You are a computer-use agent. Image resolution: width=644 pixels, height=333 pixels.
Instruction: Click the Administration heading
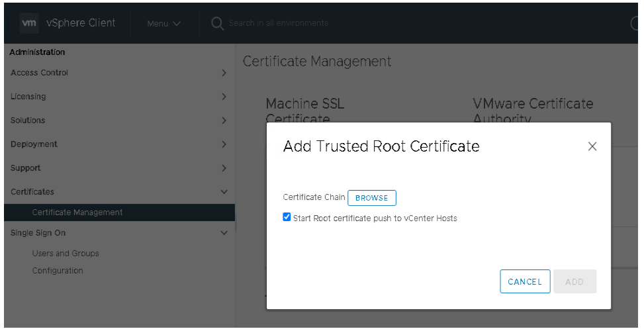(x=37, y=52)
